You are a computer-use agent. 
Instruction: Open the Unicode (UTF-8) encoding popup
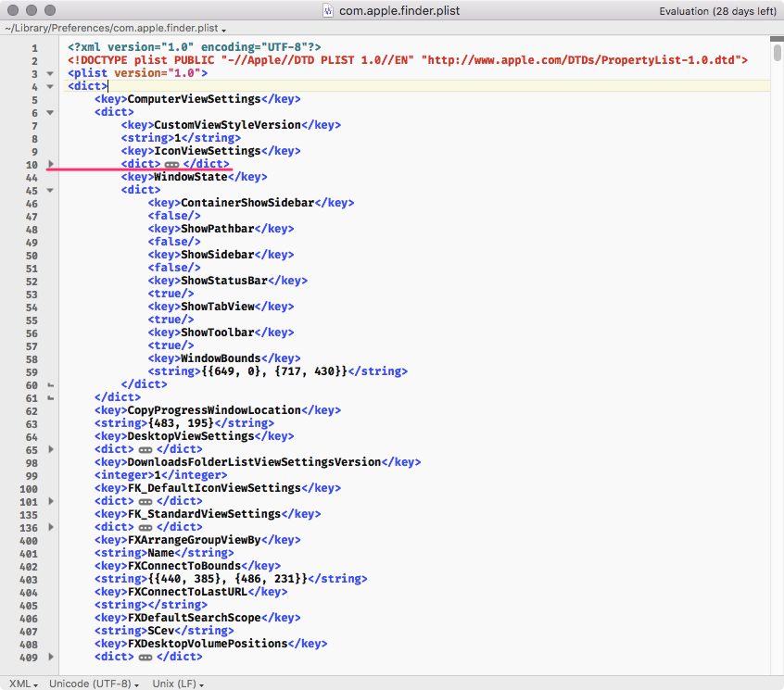pos(94,684)
